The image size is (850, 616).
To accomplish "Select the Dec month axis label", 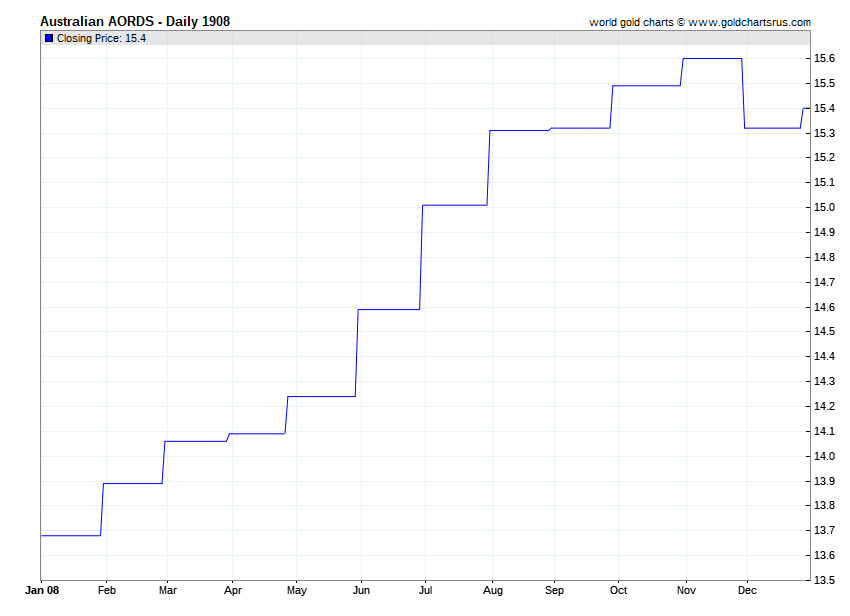I will tap(747, 590).
